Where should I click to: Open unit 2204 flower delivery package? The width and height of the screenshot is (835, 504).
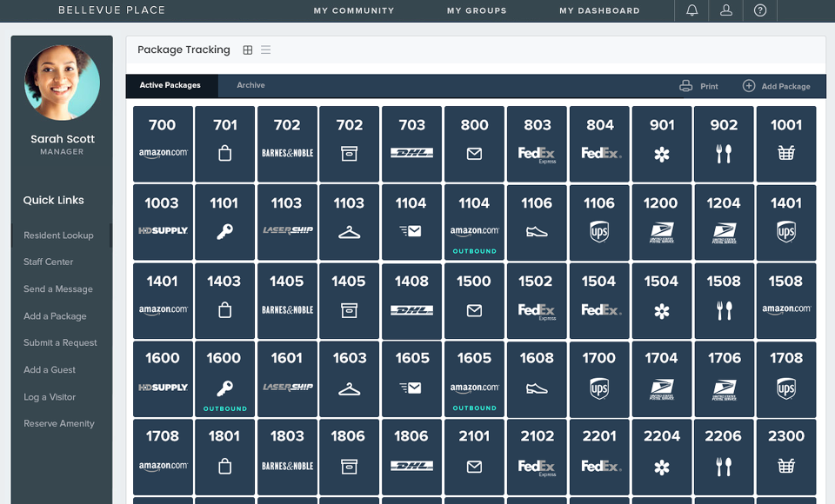click(662, 456)
